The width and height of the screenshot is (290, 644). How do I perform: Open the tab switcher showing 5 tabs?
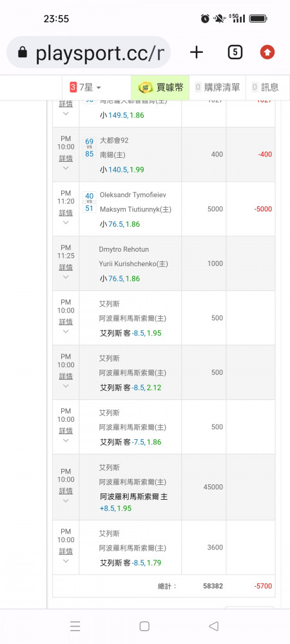[235, 52]
